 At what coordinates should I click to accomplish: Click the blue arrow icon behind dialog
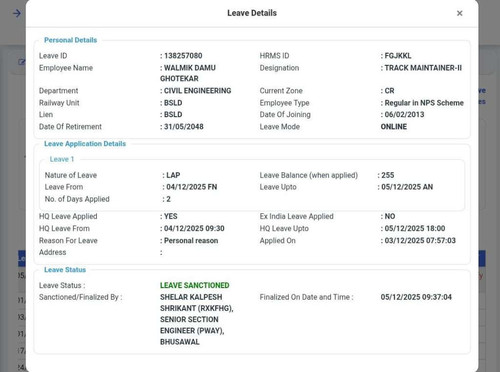coord(17,13)
